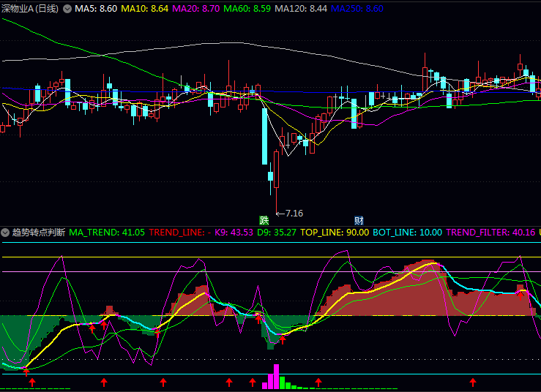Click the blue MA250 label
This screenshot has width=541, height=392.
pyautogui.click(x=357, y=9)
